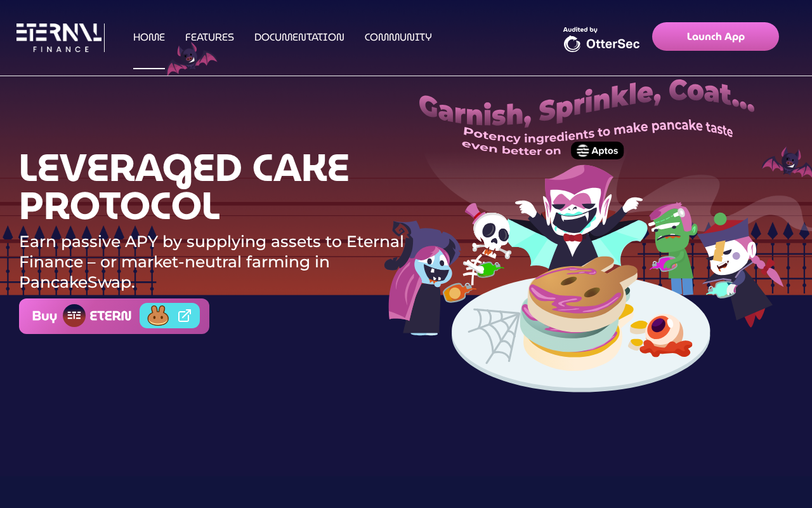Open the Community menu item
The height and width of the screenshot is (508, 812).
[x=398, y=37]
